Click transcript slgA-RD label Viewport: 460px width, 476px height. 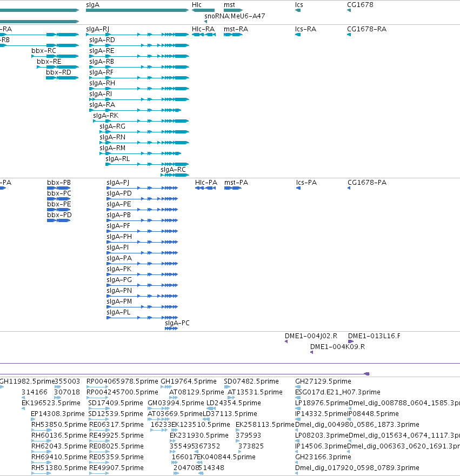(102, 40)
